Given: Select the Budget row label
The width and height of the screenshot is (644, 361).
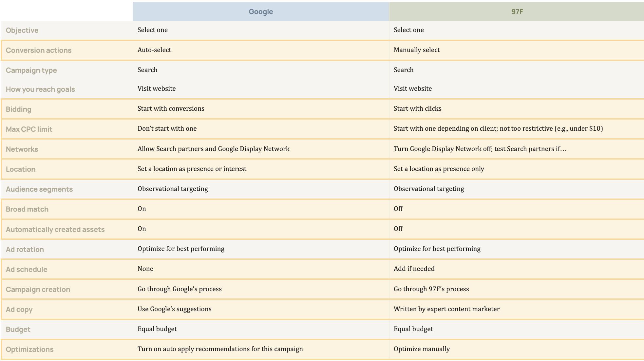Looking at the screenshot, I should pyautogui.click(x=18, y=329).
